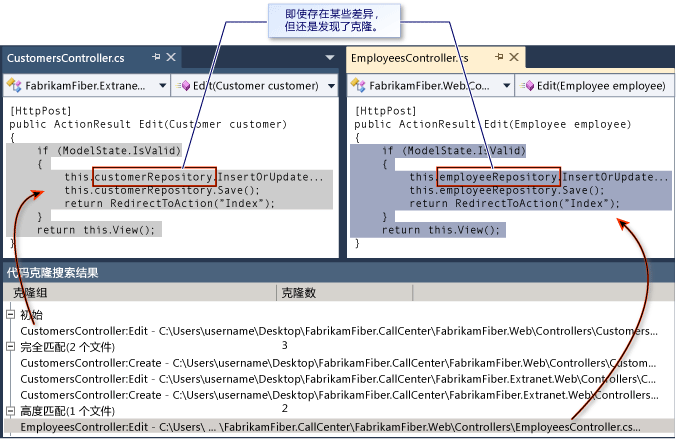Click 代码克隆搜索结果 panel title

tap(53, 273)
